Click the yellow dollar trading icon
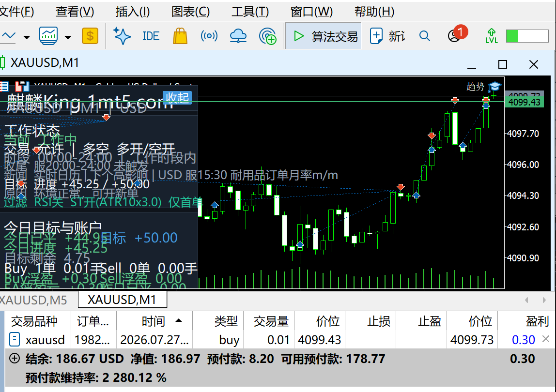The image size is (556, 392). tap(90, 36)
